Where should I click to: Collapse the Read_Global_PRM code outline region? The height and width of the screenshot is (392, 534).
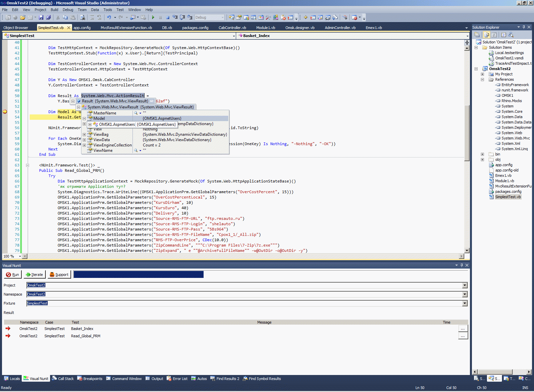[x=27, y=165]
